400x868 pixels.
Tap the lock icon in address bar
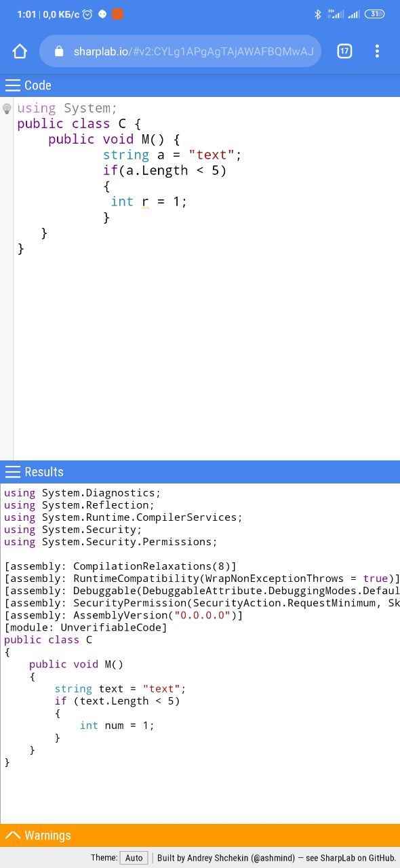pos(58,52)
